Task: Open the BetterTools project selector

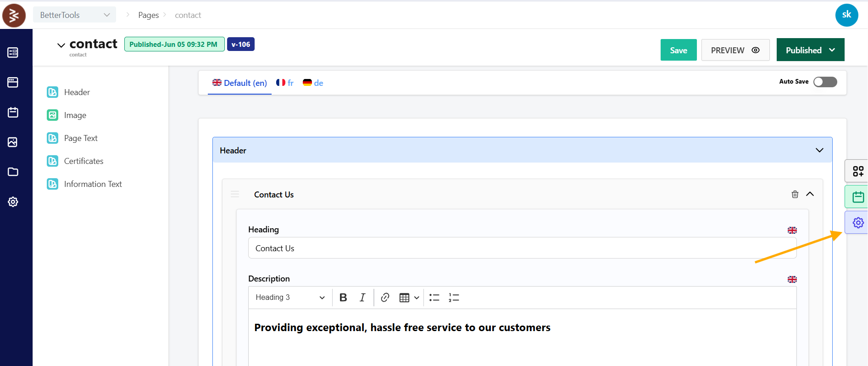Action: [74, 15]
